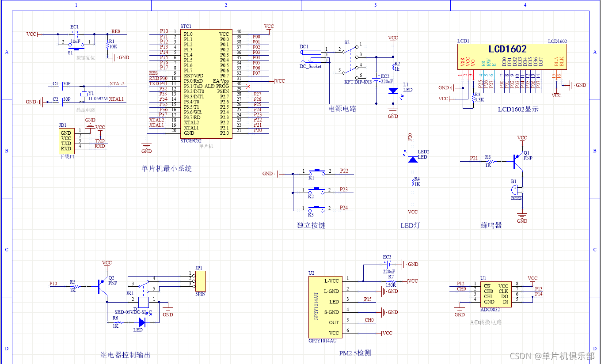This screenshot has height=364, width=601.
Task: Click the EC1 10uF capacitor symbol
Action: [76, 34]
